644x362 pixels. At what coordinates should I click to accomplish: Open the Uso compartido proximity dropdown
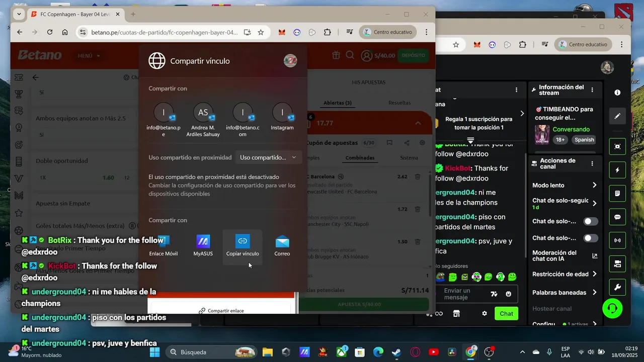click(269, 157)
